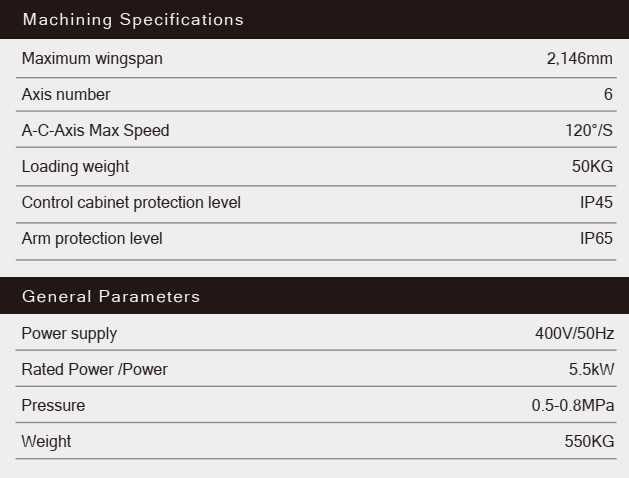Click the IP65 protection value
Screen dimensions: 629x478
(596, 239)
